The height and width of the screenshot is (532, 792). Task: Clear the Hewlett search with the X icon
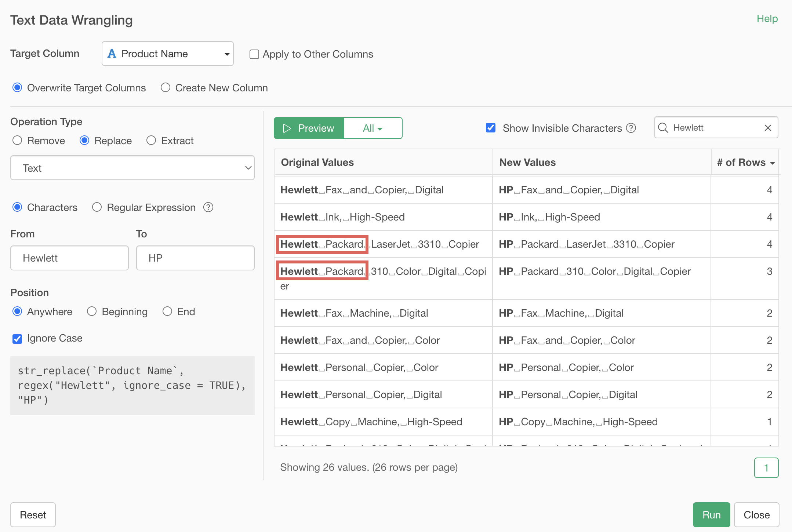point(768,128)
